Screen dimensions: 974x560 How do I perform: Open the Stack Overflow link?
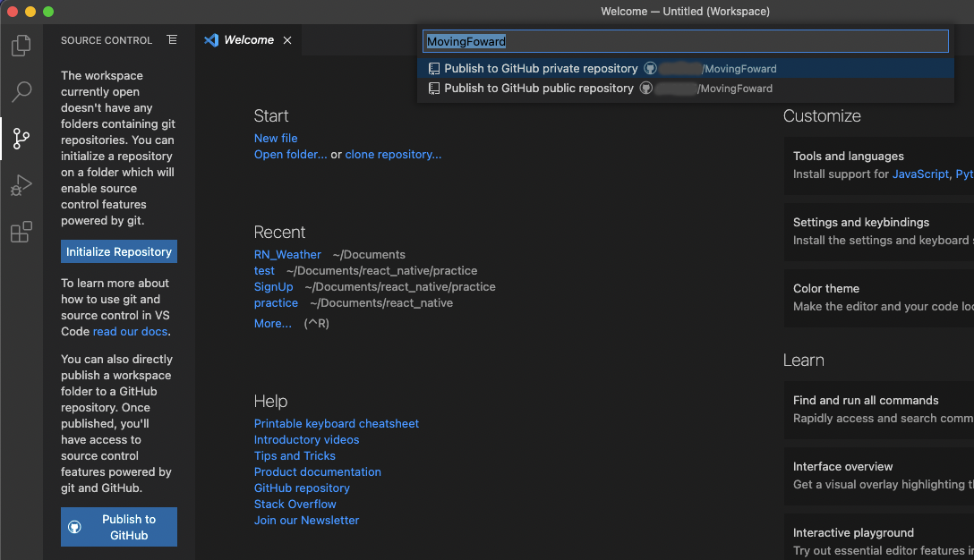[295, 505]
